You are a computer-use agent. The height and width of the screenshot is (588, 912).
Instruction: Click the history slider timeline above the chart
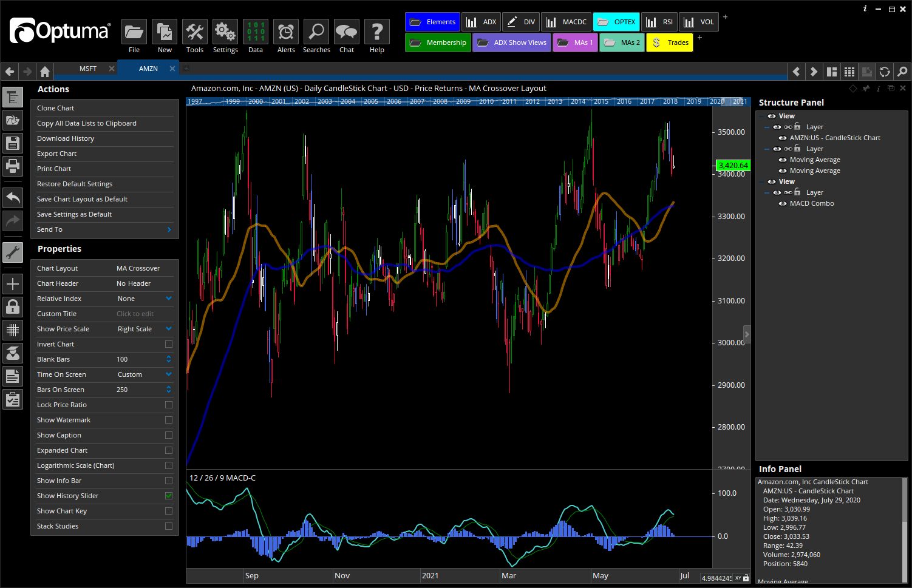coord(468,101)
